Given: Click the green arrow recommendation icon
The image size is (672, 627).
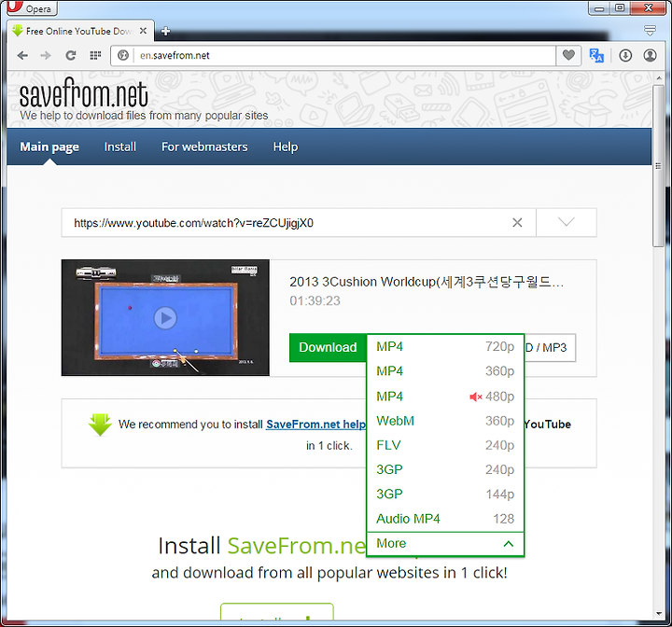Looking at the screenshot, I should click(100, 425).
